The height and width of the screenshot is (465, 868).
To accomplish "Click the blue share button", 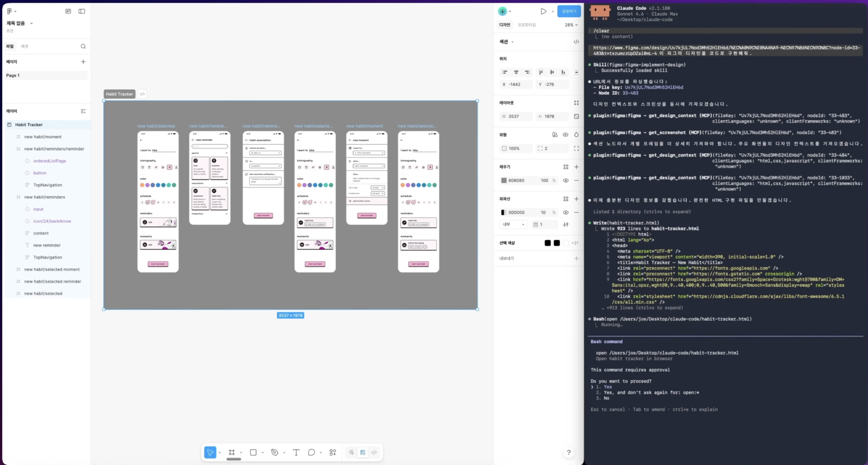I will 569,11.
